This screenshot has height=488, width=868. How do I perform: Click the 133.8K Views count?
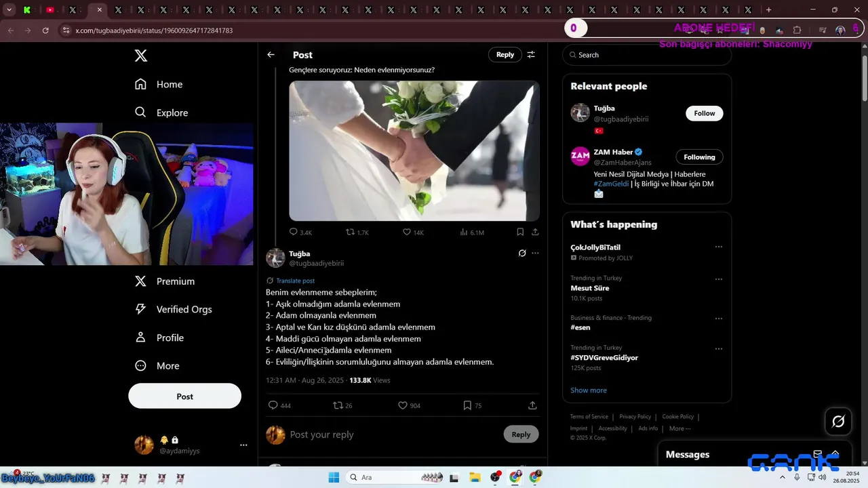(x=370, y=380)
